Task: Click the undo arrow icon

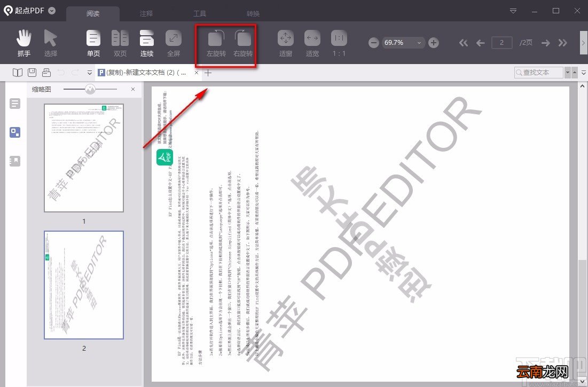Action: tap(61, 72)
